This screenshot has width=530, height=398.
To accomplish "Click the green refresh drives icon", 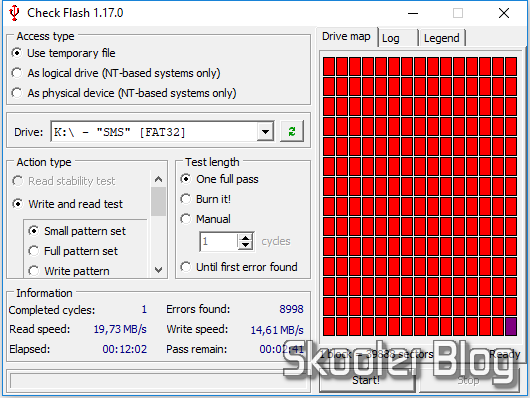I will coord(292,132).
